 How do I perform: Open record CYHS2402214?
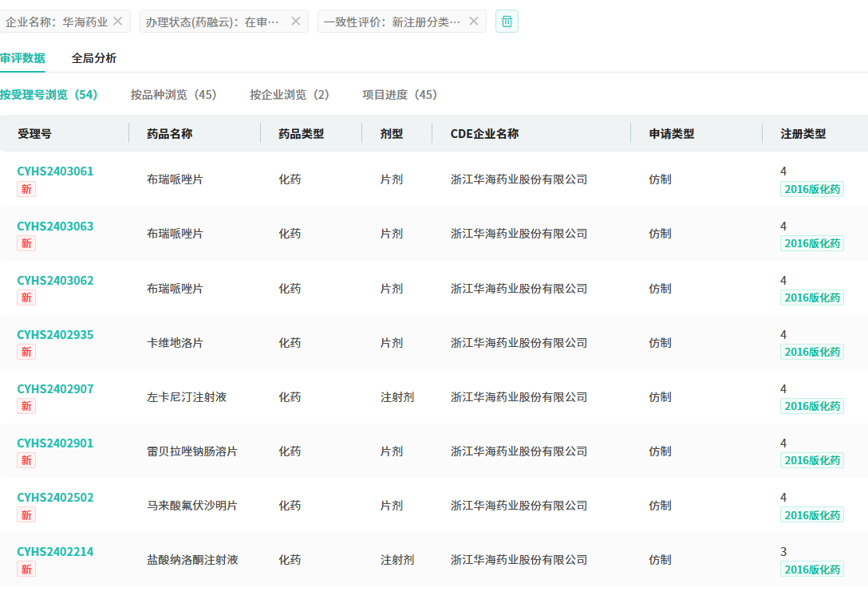click(x=55, y=552)
